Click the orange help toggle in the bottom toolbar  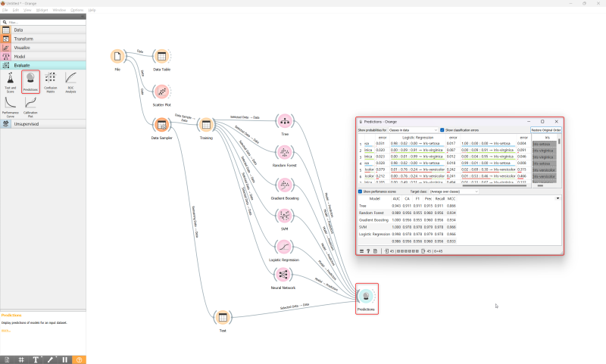[x=80, y=359]
